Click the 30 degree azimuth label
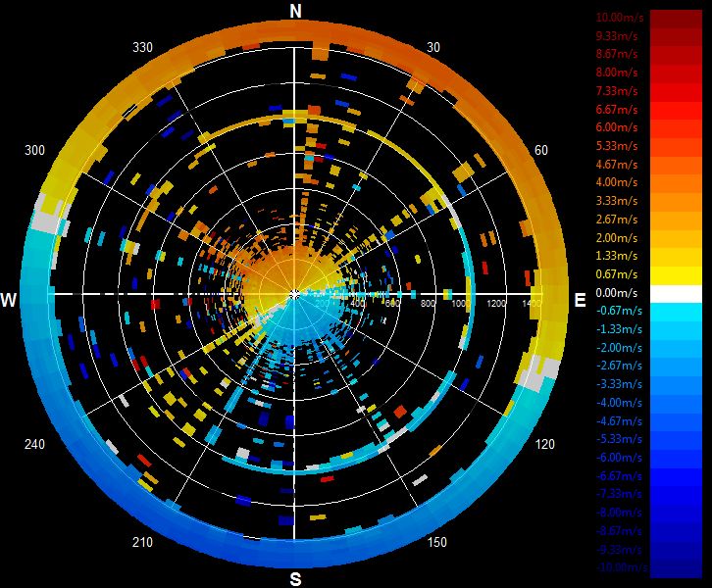712x588 pixels. click(x=433, y=47)
